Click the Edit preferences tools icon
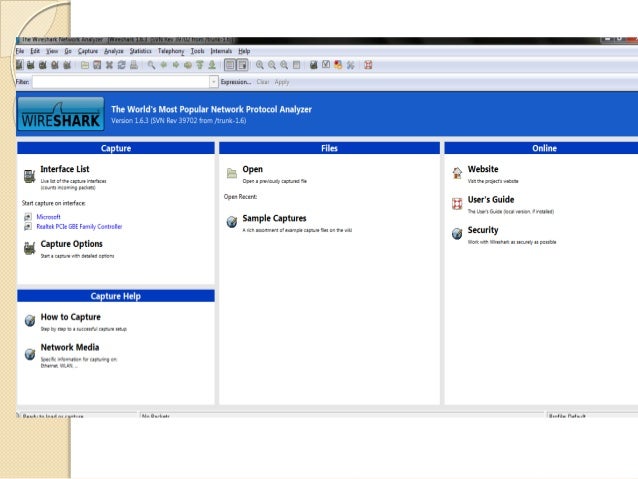 350,65
